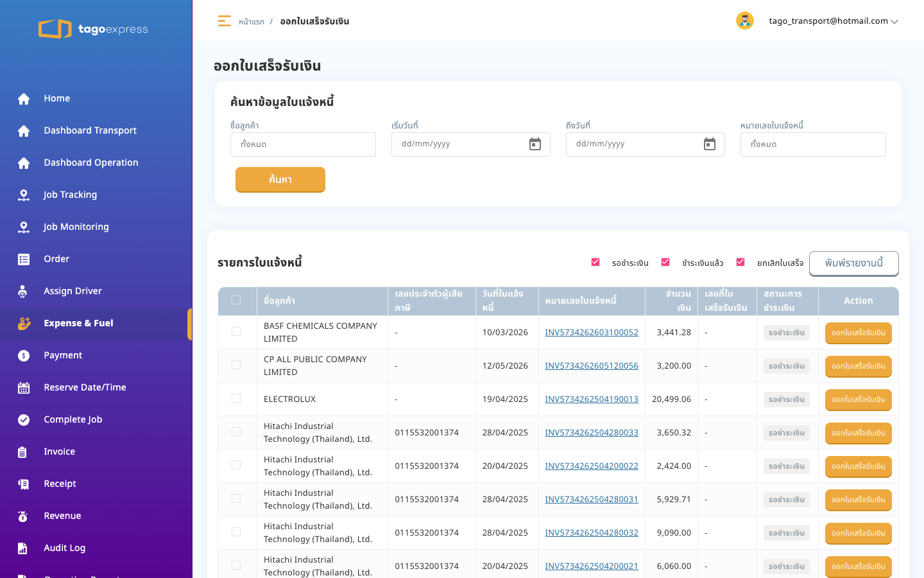The image size is (924, 578).
Task: Click the ถึงวันที่ end date input
Action: 646,144
